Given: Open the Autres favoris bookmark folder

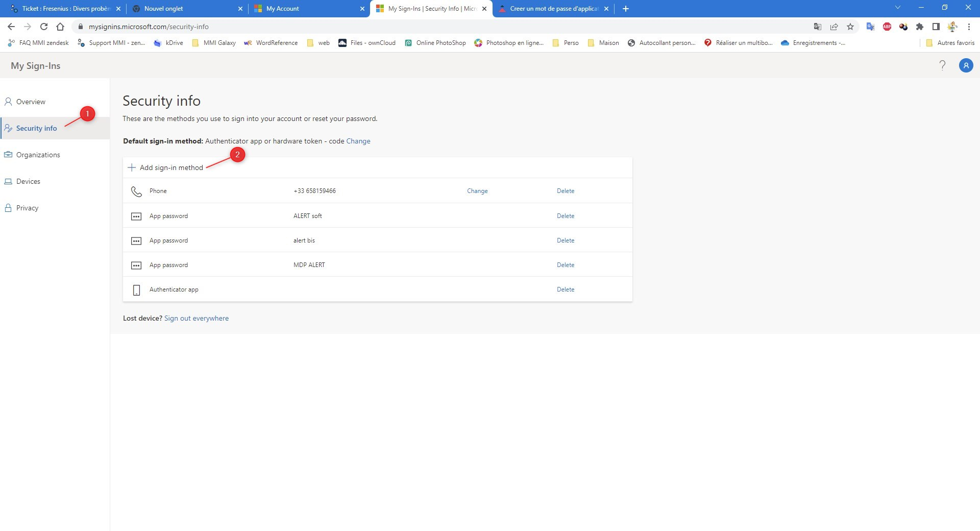Looking at the screenshot, I should pos(950,43).
